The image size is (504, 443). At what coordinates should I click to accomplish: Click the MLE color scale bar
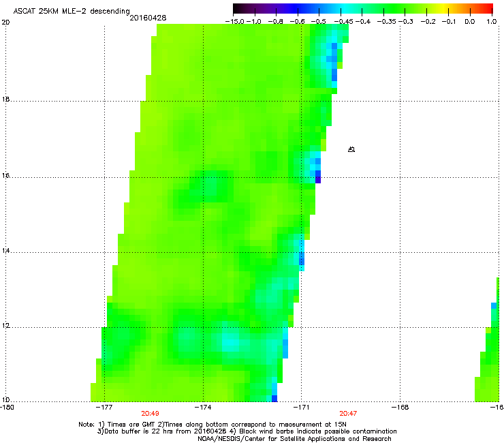tap(363, 8)
